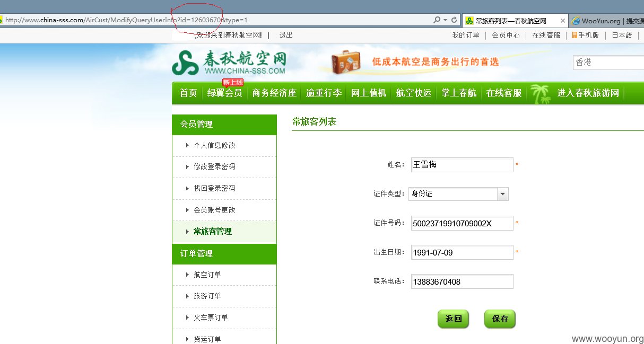
Task: Select the 常旅客列表—春秋航空网 tab
Action: (516, 21)
